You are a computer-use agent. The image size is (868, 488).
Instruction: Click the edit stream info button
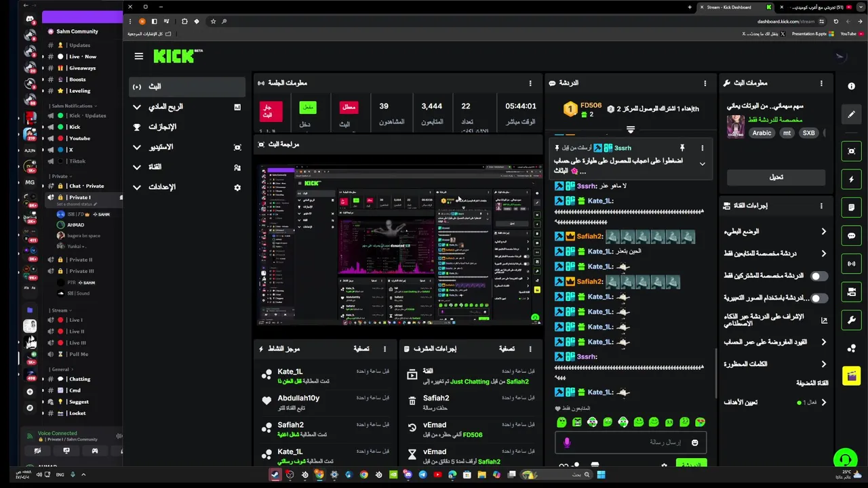tap(776, 177)
